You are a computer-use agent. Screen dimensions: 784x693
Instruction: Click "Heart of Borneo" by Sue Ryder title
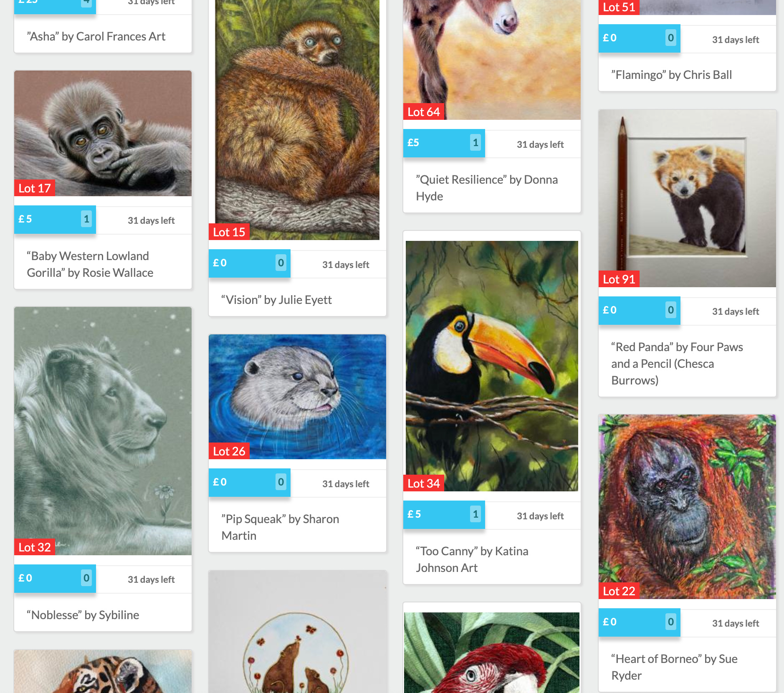coord(674,667)
